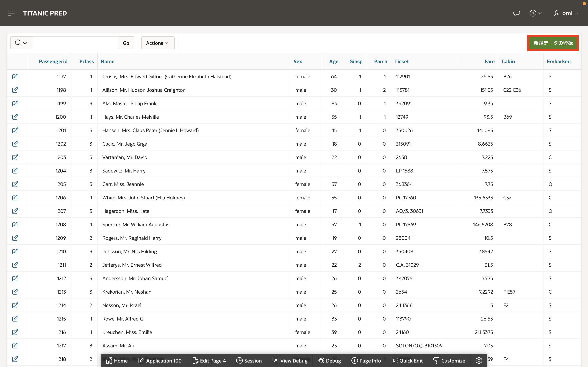Click the green 新規データの登録 button
This screenshot has height=367, width=588.
[553, 43]
